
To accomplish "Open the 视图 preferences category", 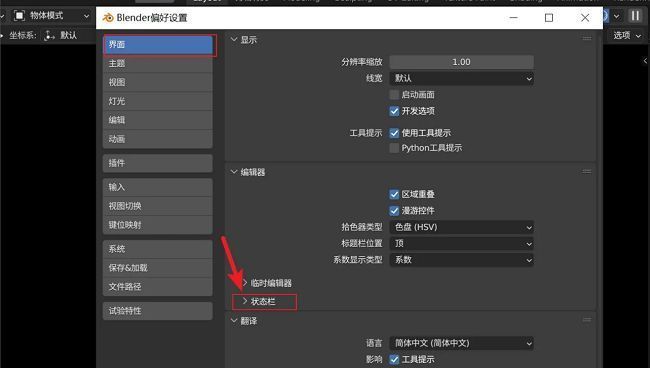I will pos(158,82).
